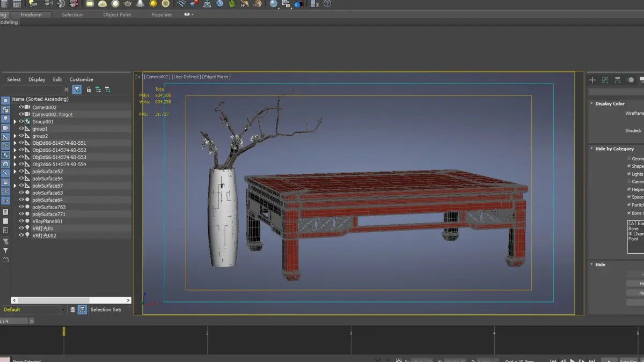The width and height of the screenshot is (644, 362).
Task: Display shapes filter icon in explorer sidebar
Action: tap(5, 109)
